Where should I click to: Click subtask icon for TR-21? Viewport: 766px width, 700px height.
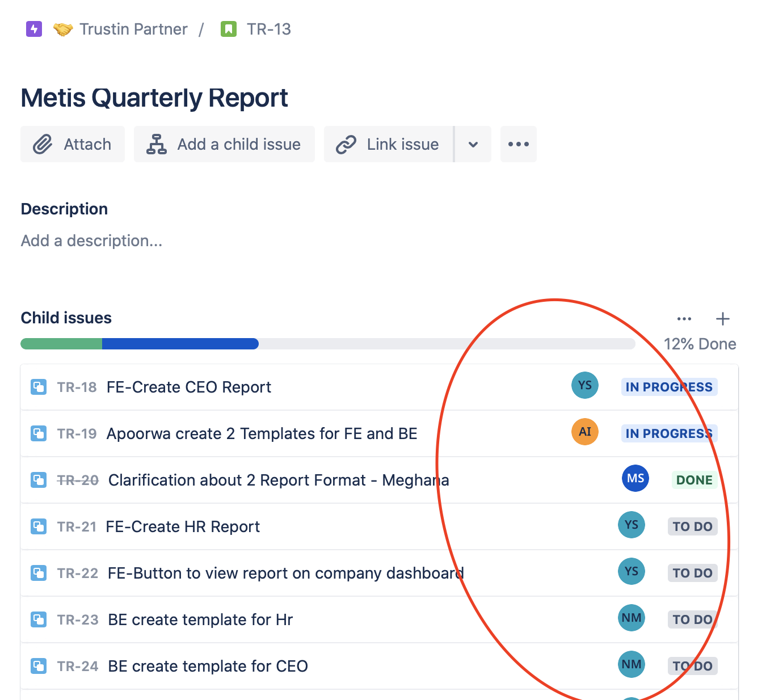pos(39,526)
